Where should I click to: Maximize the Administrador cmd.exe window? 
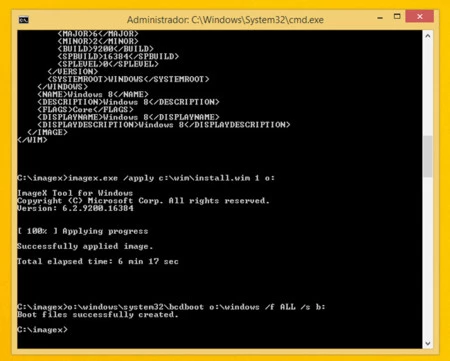[x=397, y=16]
